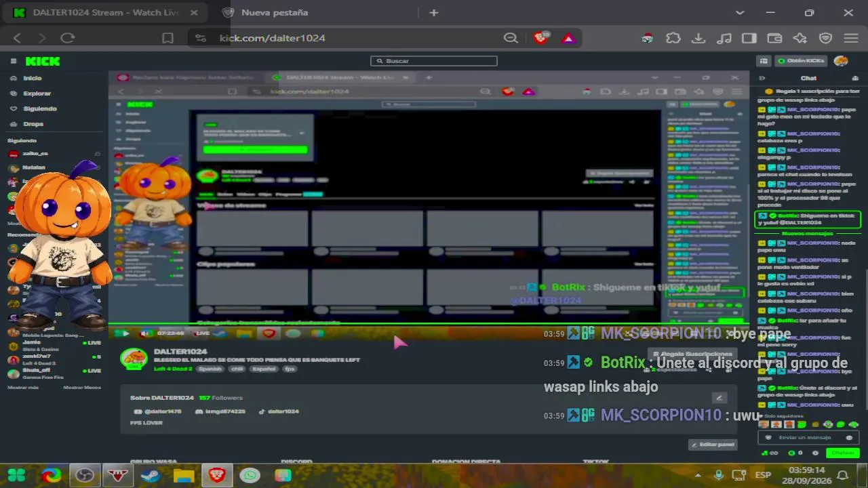The height and width of the screenshot is (488, 868).
Task: Open OBS Studio from taskbar
Action: tap(85, 475)
